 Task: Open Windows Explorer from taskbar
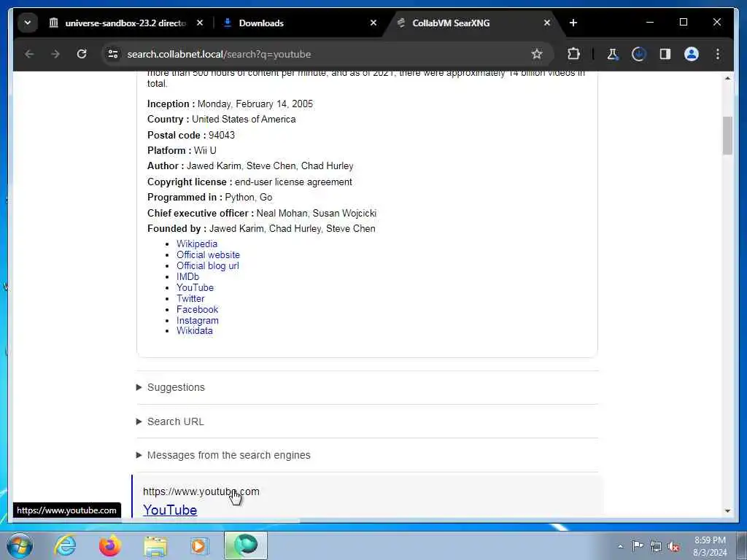(155, 545)
